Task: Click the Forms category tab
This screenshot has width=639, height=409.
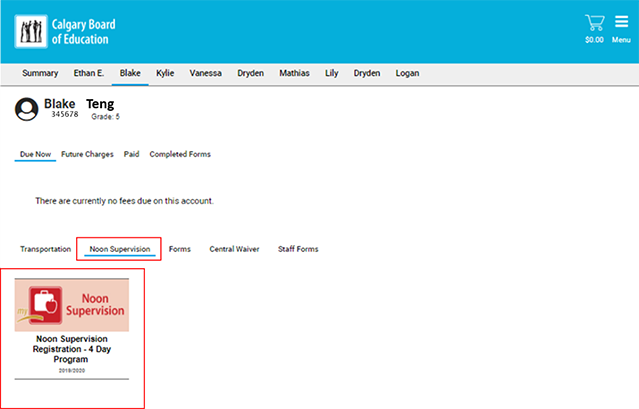Action: point(180,249)
